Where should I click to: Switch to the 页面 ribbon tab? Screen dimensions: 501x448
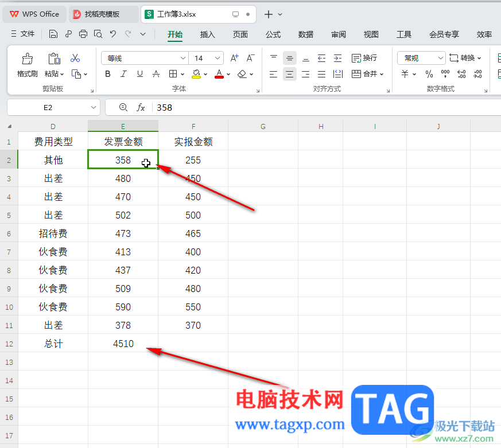point(240,34)
